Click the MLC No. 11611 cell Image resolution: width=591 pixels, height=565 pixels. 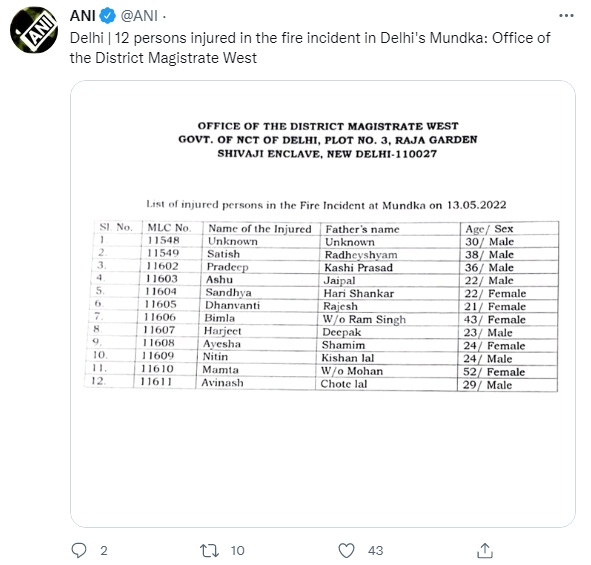[x=156, y=382]
